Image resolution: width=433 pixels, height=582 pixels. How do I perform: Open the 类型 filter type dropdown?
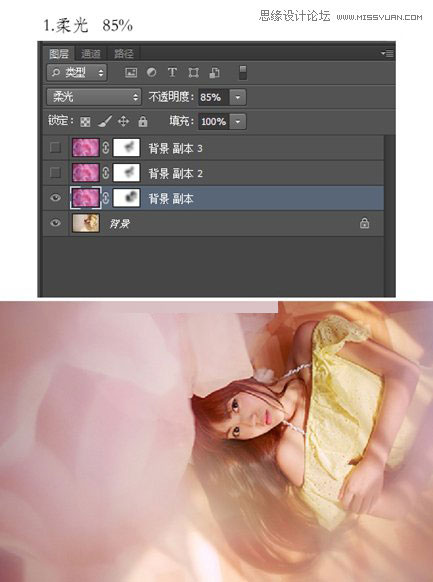tap(77, 72)
